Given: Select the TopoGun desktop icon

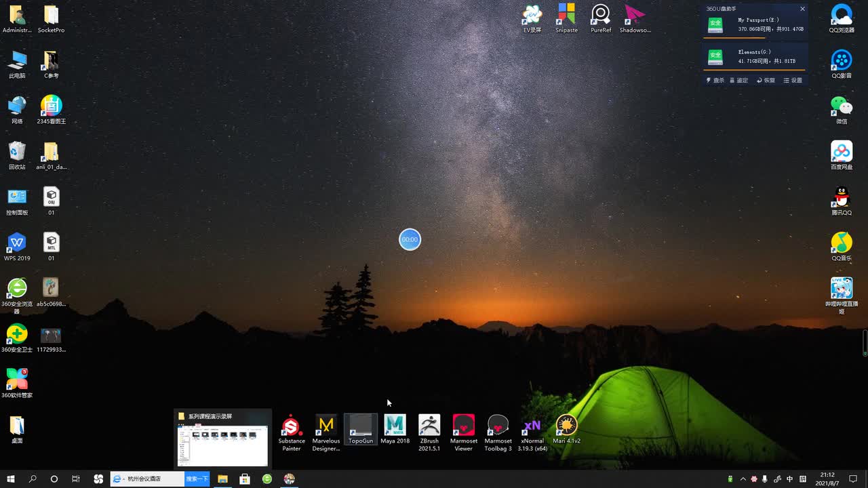Looking at the screenshot, I should click(x=361, y=429).
